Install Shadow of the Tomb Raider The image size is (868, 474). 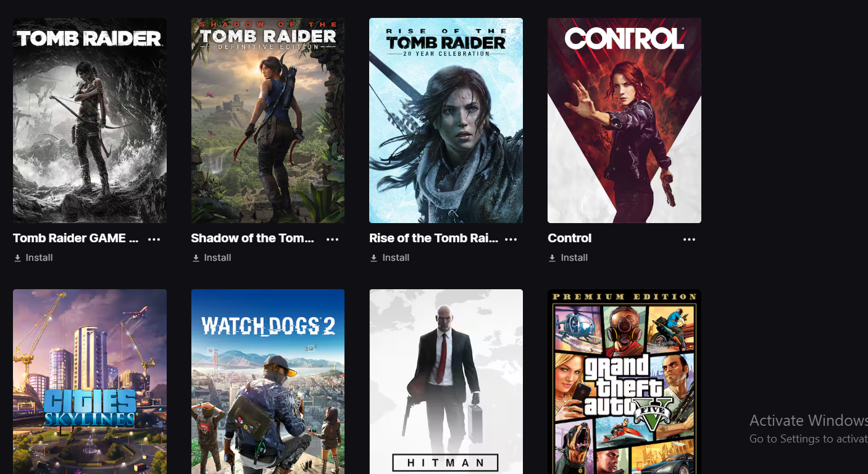coord(217,258)
